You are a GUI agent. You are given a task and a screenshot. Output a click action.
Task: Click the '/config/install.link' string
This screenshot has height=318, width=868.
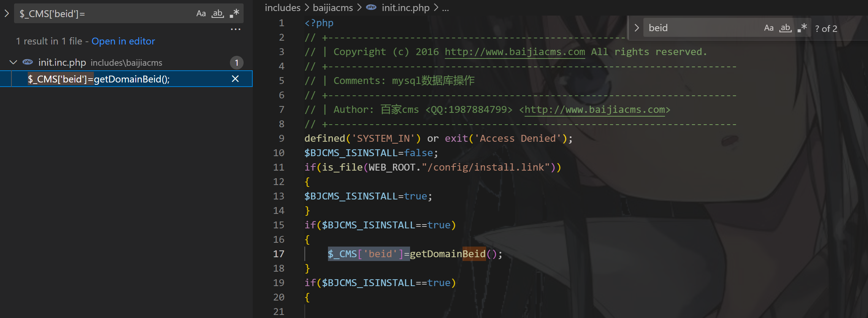click(x=486, y=167)
